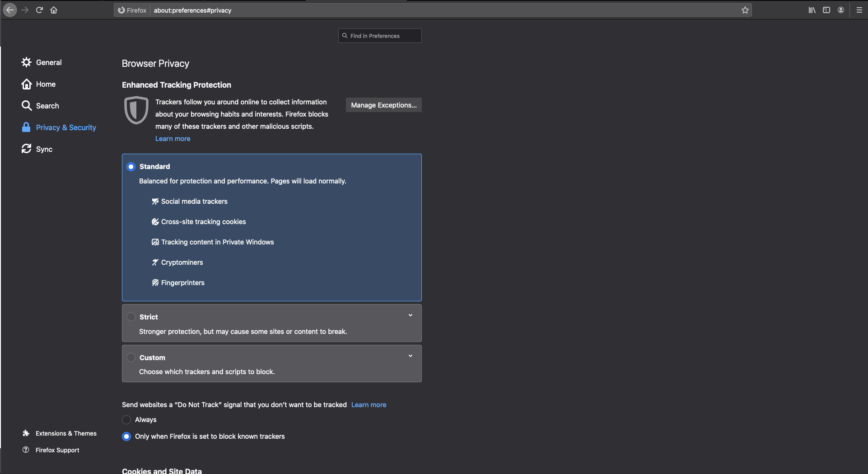Expand the Strict option details chevron

click(x=411, y=315)
